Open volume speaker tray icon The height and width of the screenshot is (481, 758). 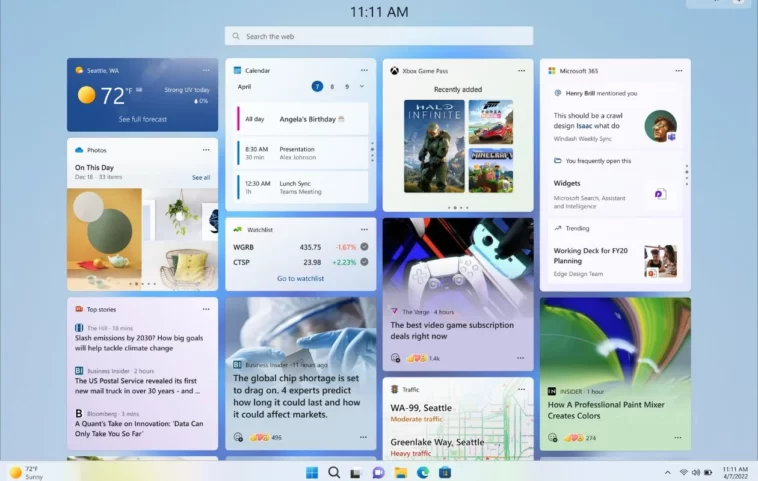point(696,472)
